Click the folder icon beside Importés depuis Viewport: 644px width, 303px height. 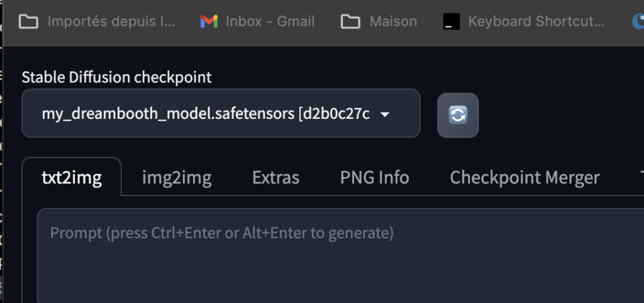[29, 21]
